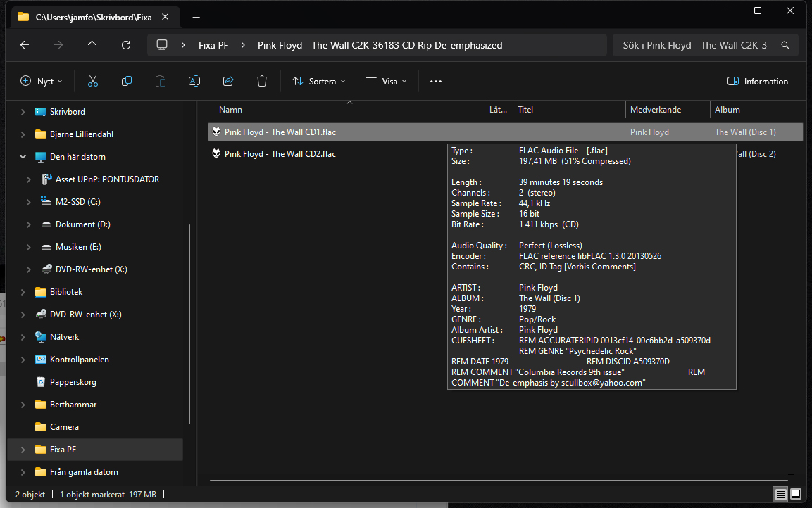The image size is (812, 508).
Task: Select Dokument (D:) drive
Action: (x=83, y=224)
